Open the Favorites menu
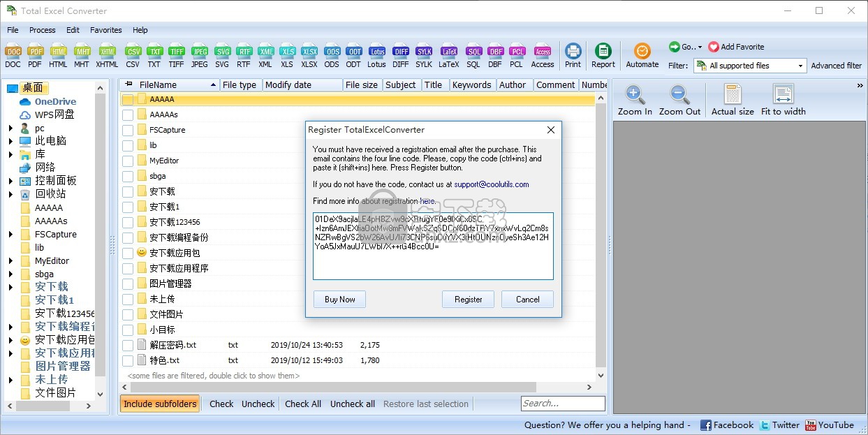Viewport: 868px width, 435px height. point(106,30)
